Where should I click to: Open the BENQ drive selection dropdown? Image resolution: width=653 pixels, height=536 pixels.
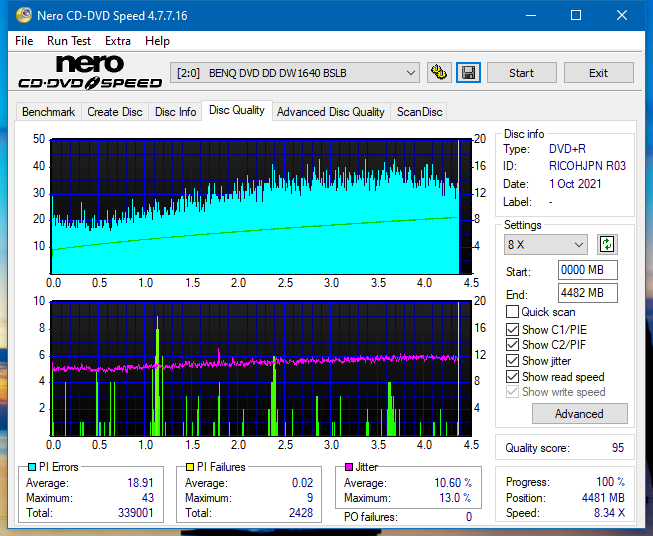point(294,73)
